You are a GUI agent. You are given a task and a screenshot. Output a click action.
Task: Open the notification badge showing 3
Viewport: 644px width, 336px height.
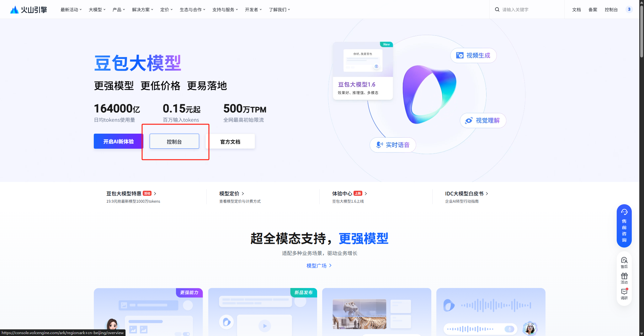point(629,9)
